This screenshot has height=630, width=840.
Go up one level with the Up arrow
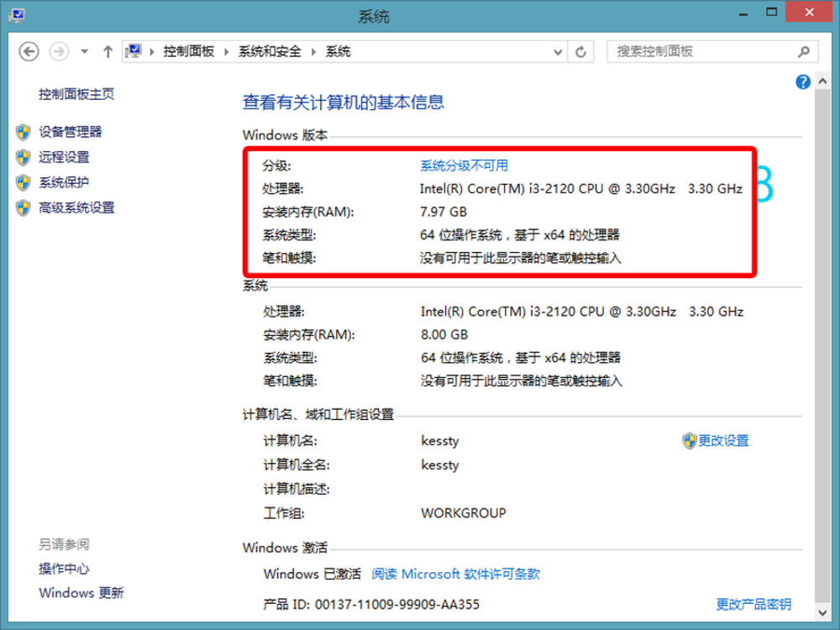[108, 52]
